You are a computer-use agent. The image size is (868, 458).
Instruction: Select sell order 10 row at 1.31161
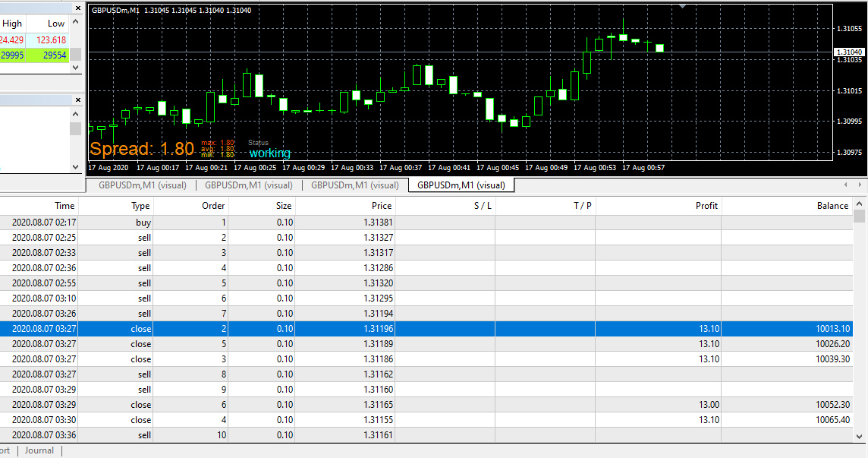click(426, 435)
